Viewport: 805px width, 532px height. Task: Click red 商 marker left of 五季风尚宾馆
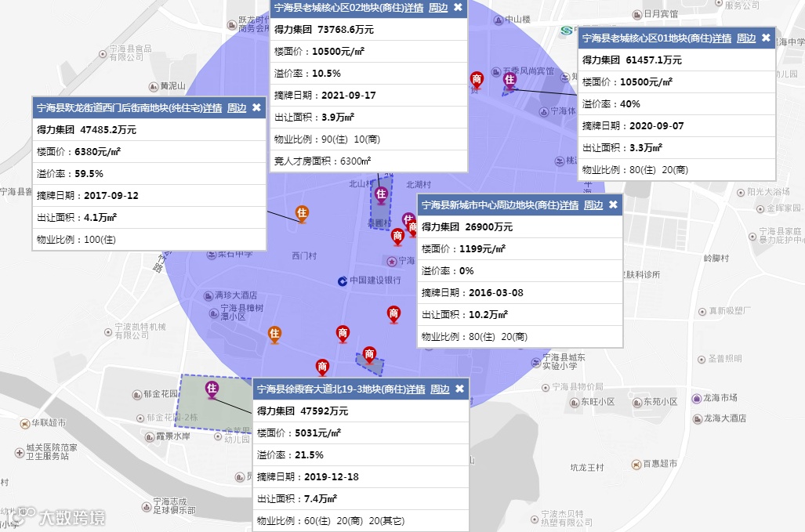click(477, 80)
